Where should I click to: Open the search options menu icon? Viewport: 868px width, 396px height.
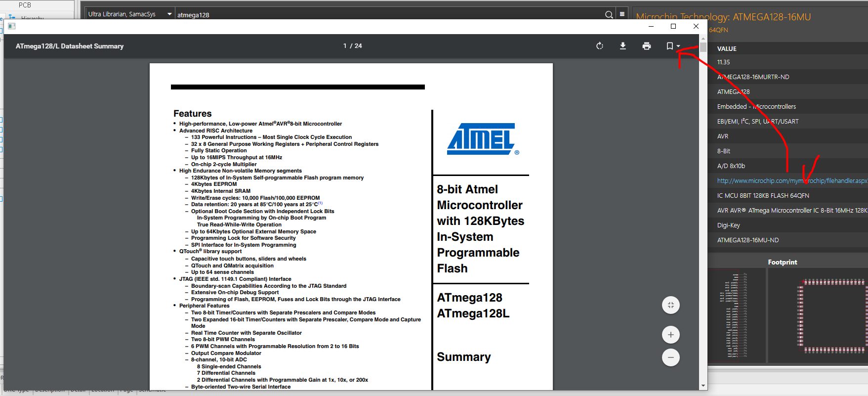(622, 14)
